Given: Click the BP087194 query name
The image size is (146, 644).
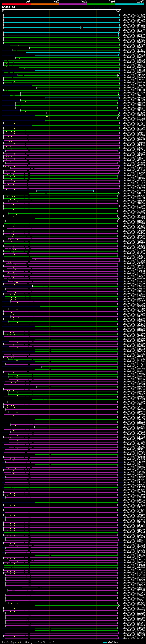Looking at the screenshot, I should click(8, 7).
